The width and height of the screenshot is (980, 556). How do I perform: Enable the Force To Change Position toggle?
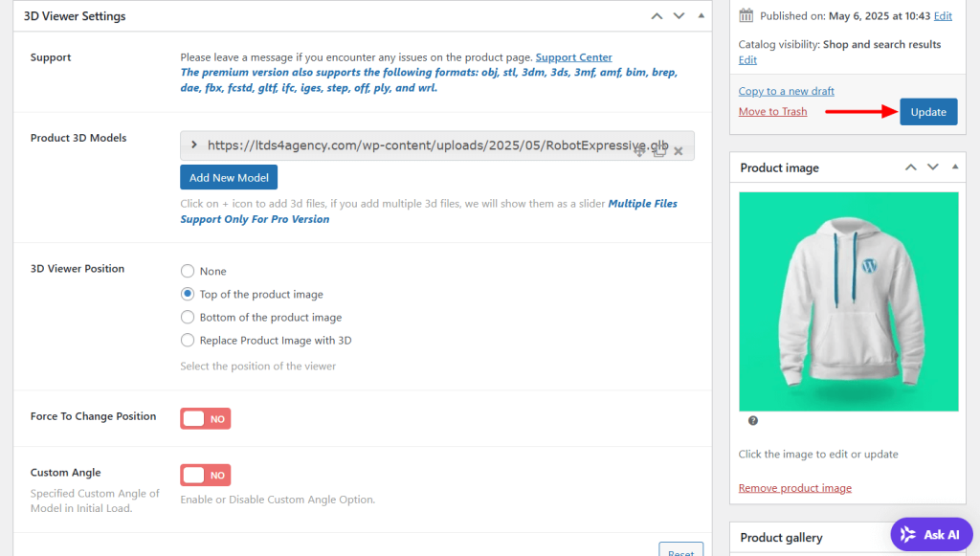pyautogui.click(x=205, y=419)
